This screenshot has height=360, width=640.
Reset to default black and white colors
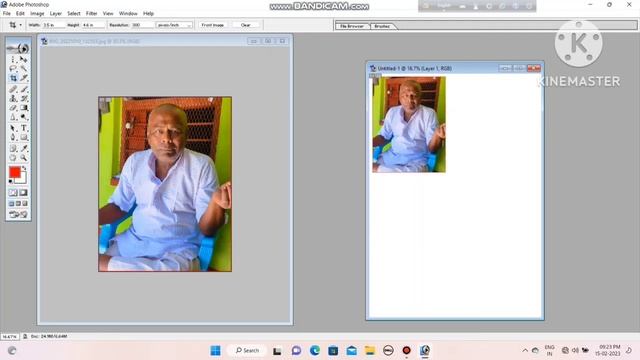(11, 182)
